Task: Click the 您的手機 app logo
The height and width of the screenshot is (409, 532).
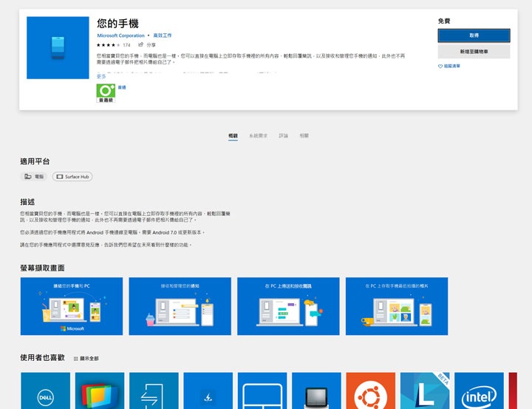Action: pyautogui.click(x=58, y=48)
